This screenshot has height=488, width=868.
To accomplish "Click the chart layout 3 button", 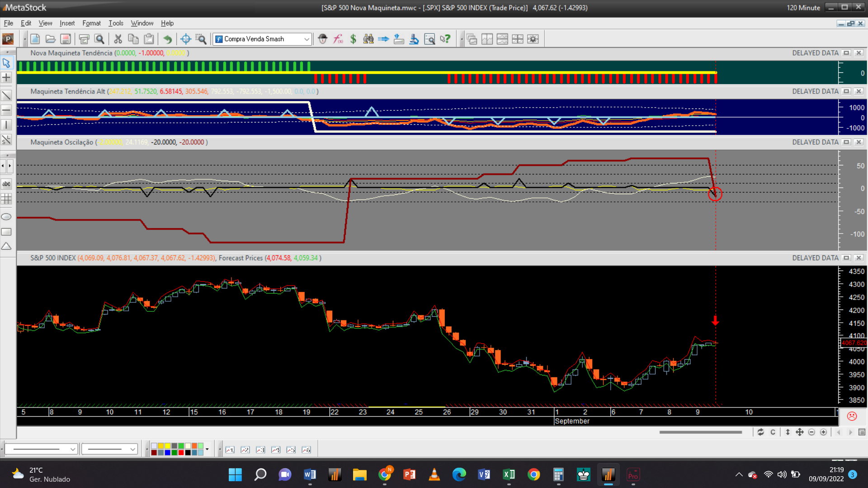I will point(260,450).
